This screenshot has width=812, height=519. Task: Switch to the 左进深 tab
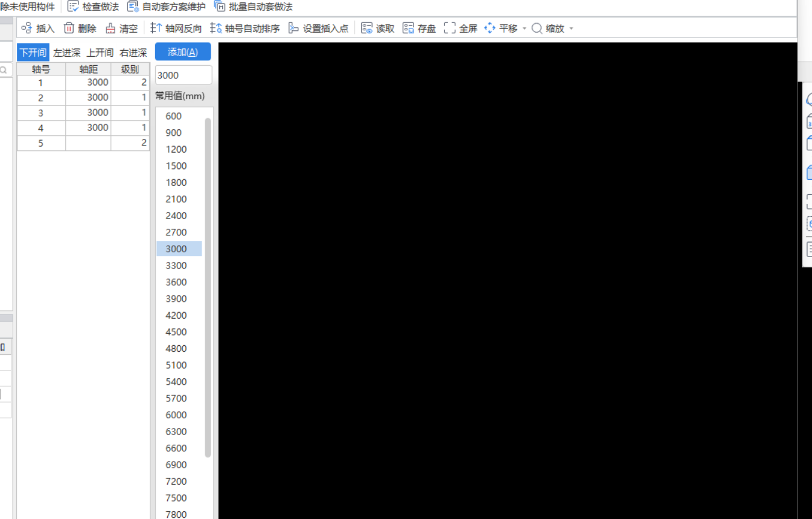tap(66, 53)
